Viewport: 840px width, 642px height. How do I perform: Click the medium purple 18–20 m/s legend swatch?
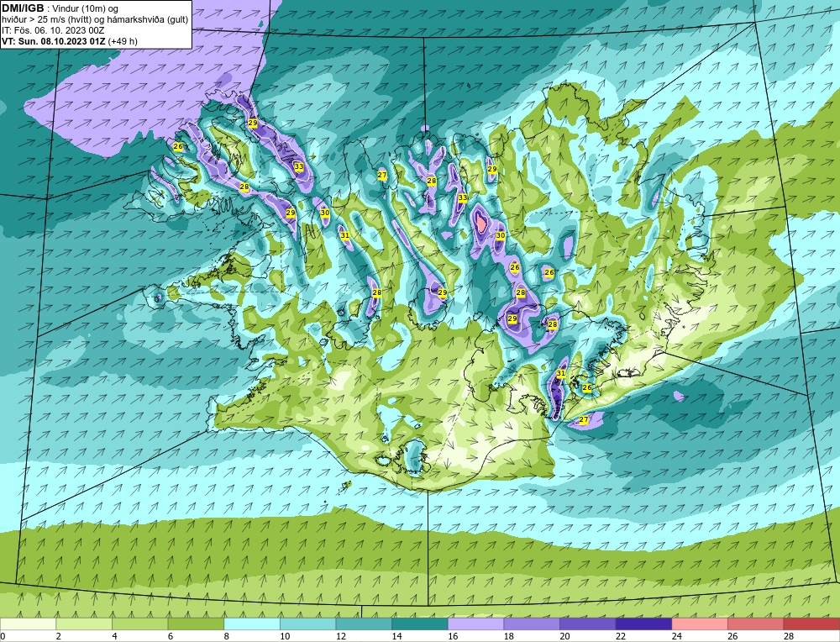coord(532,624)
